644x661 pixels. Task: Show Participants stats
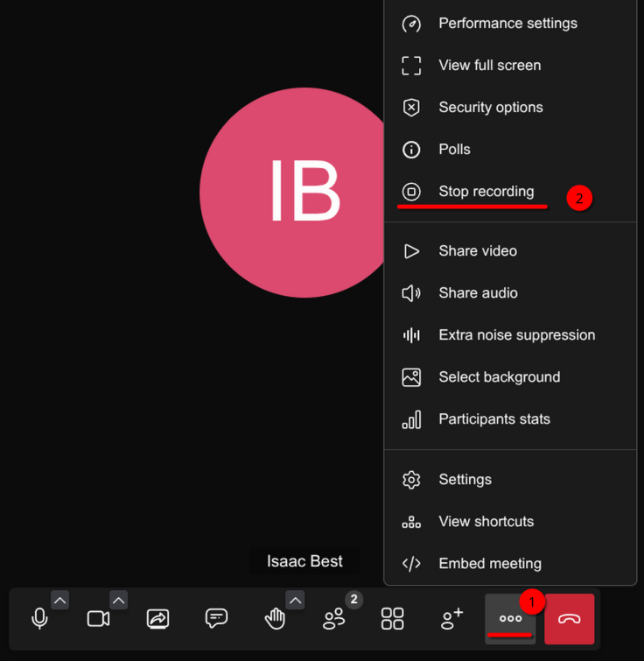pos(510,419)
